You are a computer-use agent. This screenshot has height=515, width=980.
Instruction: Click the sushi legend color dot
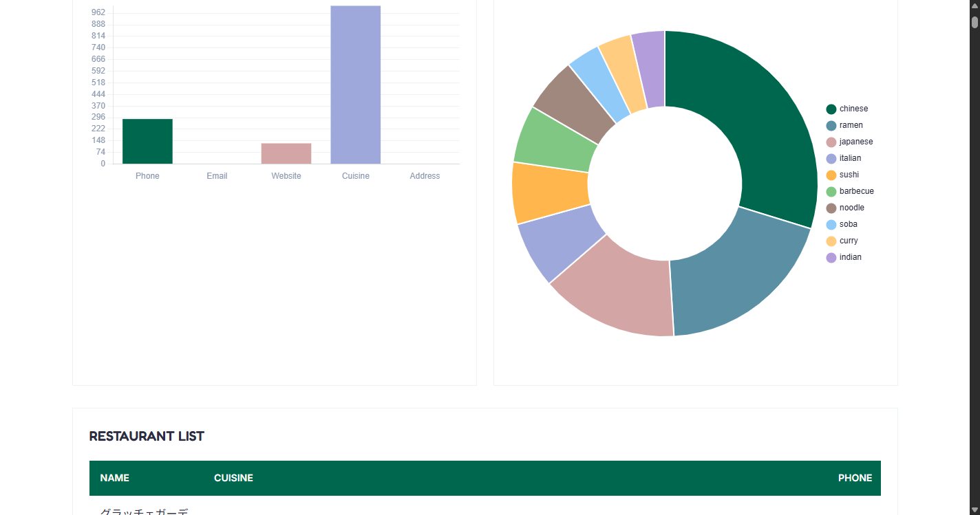click(x=831, y=175)
